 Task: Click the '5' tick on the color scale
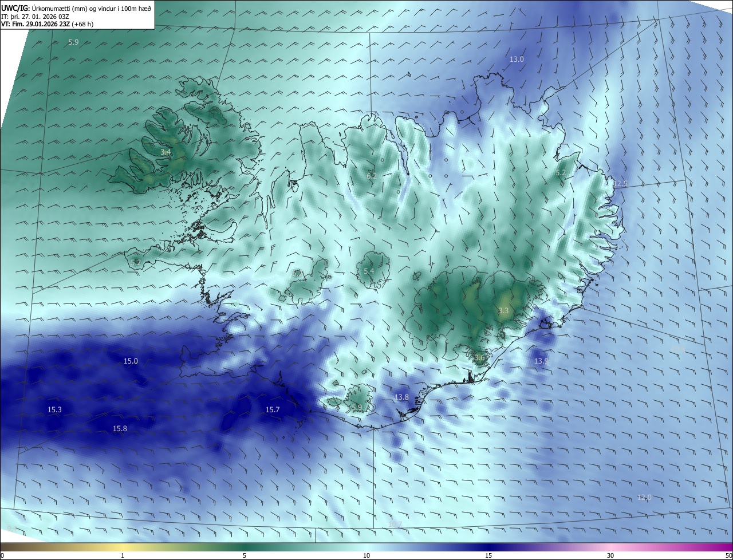[245, 555]
